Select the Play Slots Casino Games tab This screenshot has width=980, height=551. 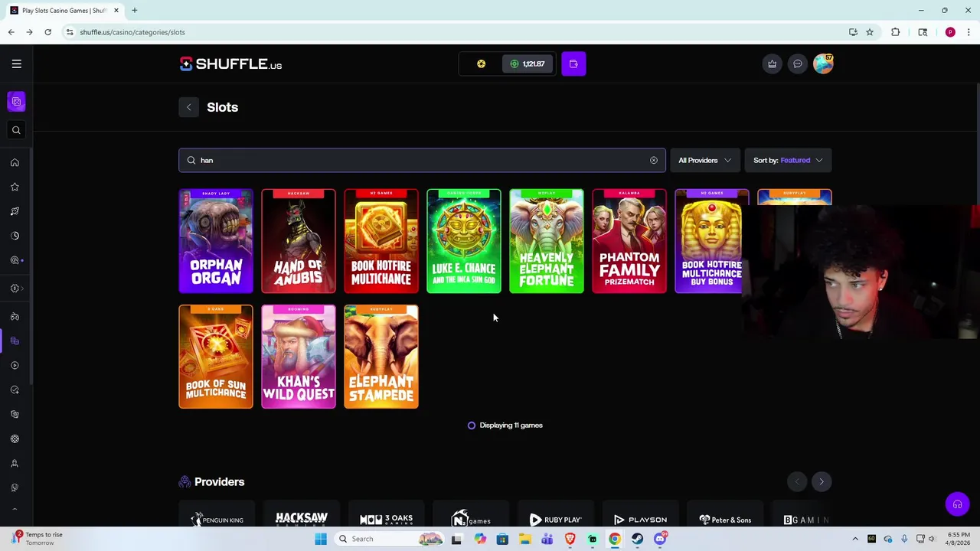pyautogui.click(x=64, y=11)
